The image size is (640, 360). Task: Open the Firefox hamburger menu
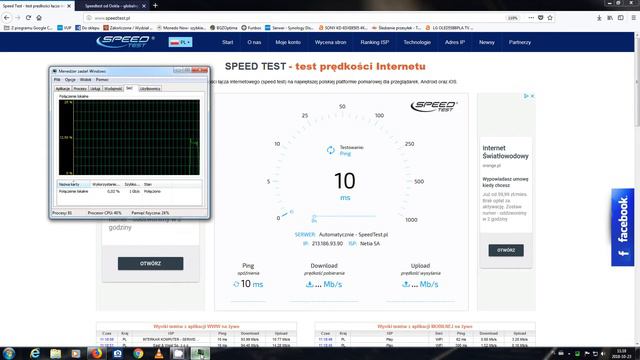(x=633, y=18)
